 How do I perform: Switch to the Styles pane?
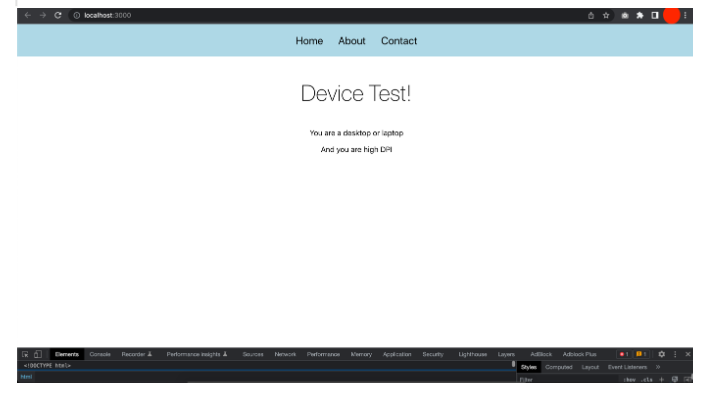pyautogui.click(x=528, y=367)
